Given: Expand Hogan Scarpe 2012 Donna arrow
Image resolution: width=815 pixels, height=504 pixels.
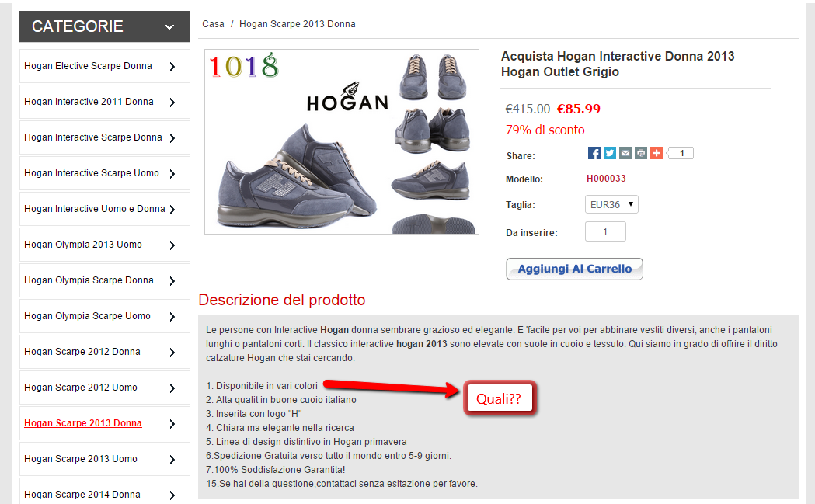Looking at the screenshot, I should [x=172, y=353].
